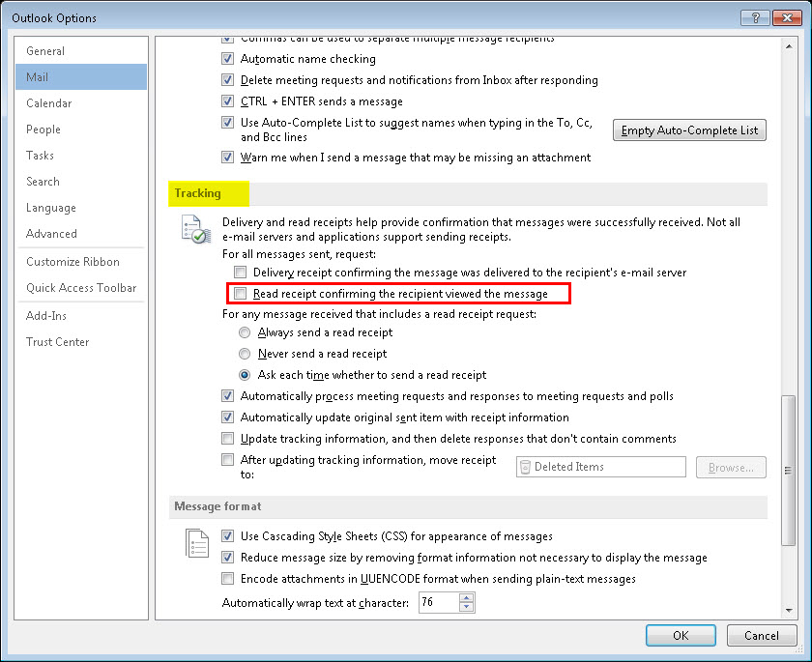
Task: Select the Mail options category
Action: pyautogui.click(x=81, y=76)
